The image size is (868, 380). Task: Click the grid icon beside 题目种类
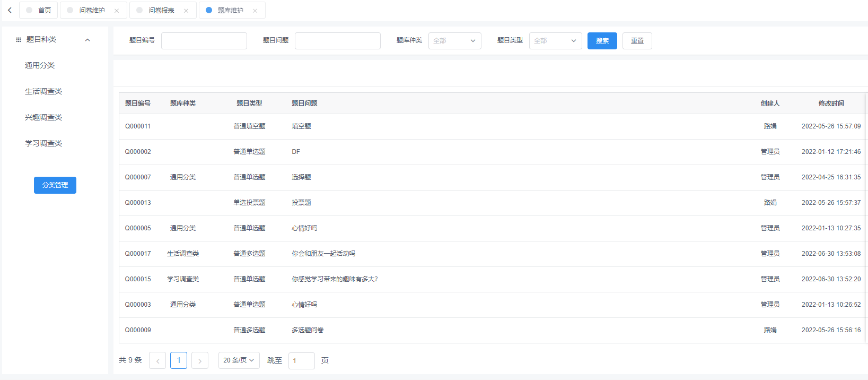(x=19, y=40)
